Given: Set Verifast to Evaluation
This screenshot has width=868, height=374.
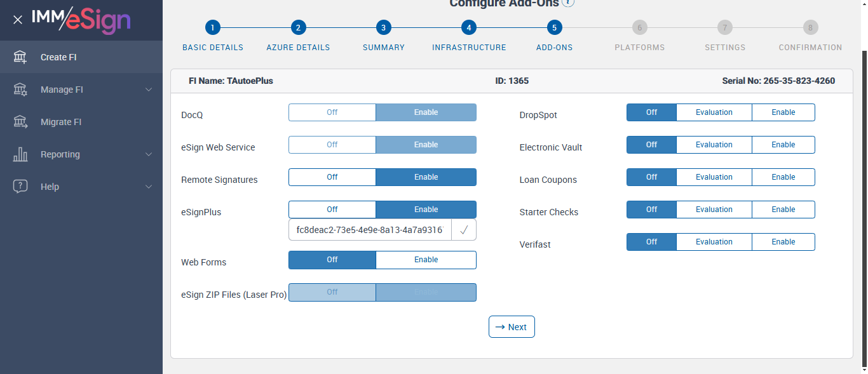Looking at the screenshot, I should (x=714, y=242).
